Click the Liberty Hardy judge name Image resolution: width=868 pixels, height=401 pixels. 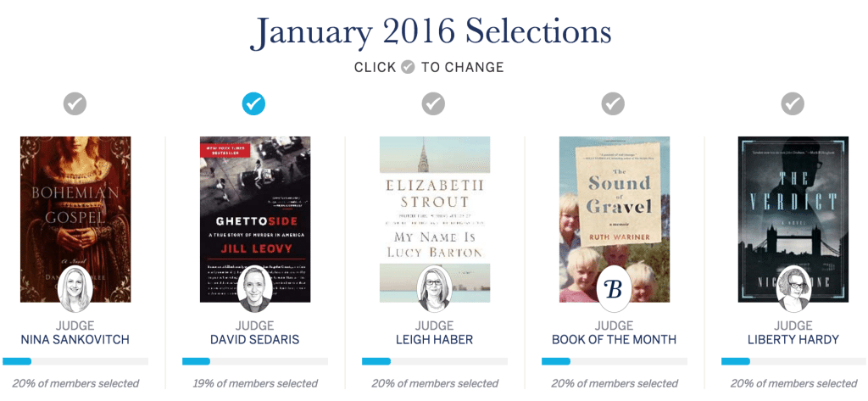pyautogui.click(x=793, y=339)
